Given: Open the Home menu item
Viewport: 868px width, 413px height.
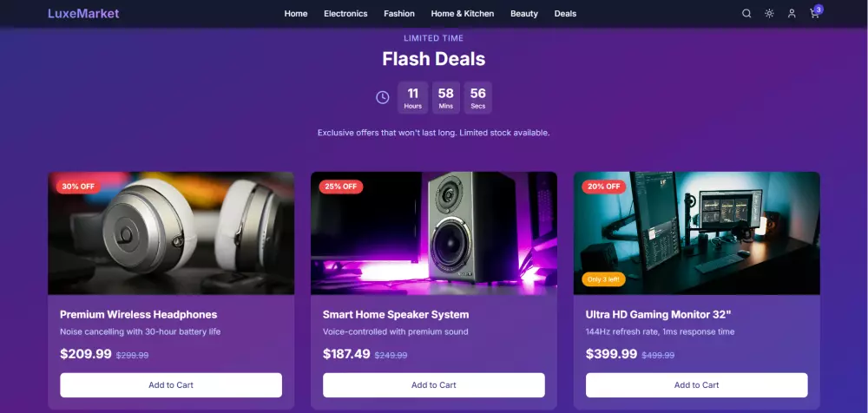Looking at the screenshot, I should 296,14.
